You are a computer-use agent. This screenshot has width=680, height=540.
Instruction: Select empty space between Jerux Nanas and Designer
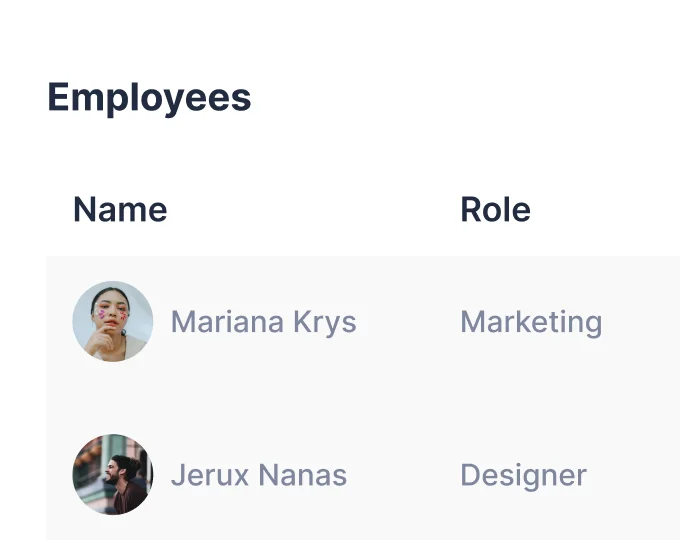(x=404, y=475)
